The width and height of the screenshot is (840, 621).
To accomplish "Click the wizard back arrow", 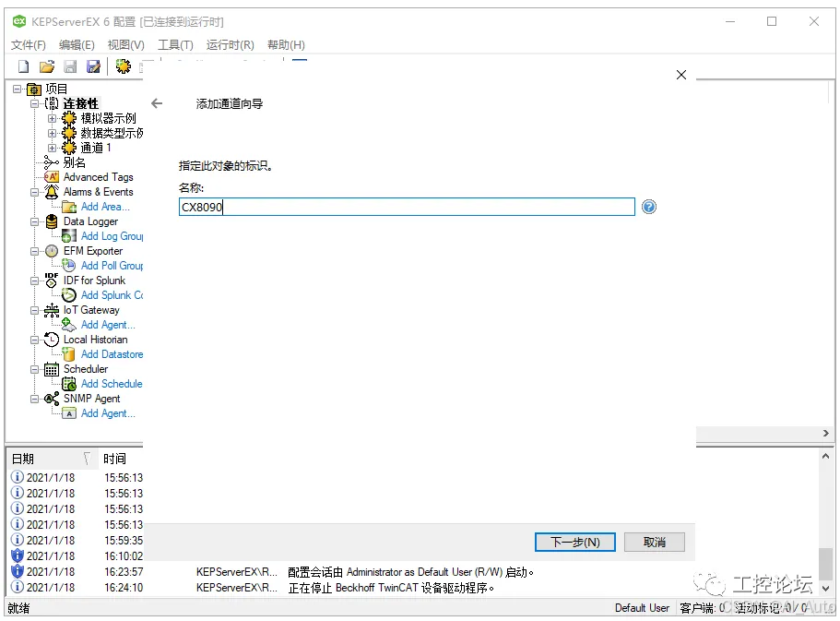I will click(157, 103).
